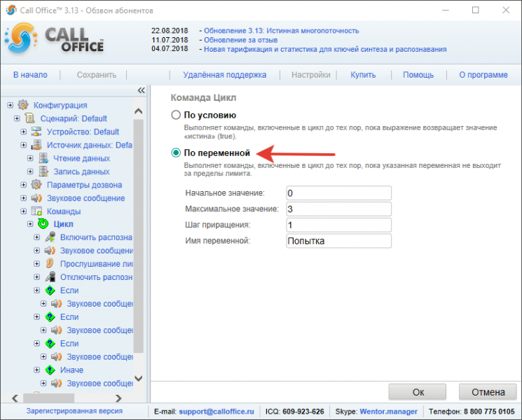The height and width of the screenshot is (420, 522).
Task: Expand the Сценарий: Default node
Action: (17, 118)
